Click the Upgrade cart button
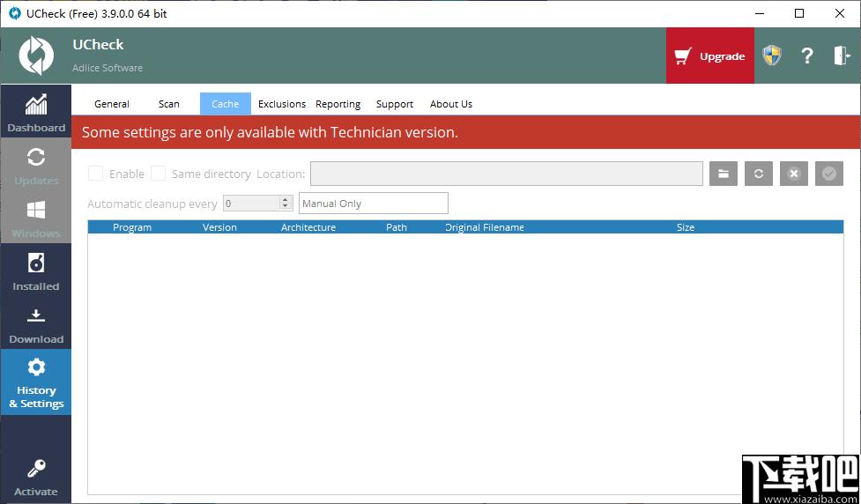861x504 pixels. point(710,56)
